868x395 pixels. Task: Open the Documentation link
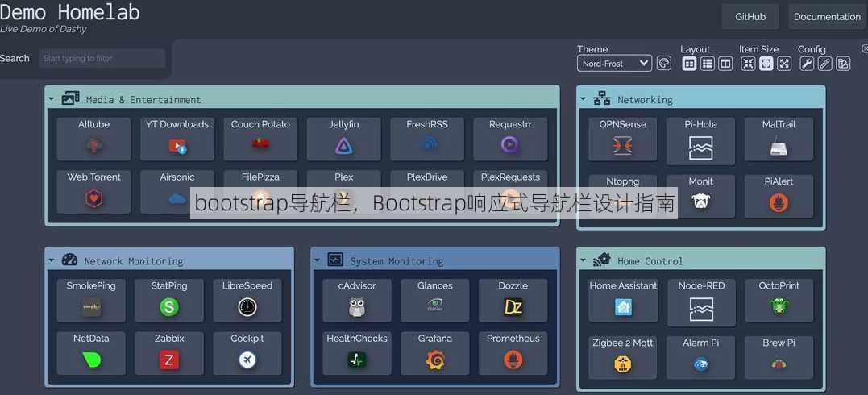827,17
